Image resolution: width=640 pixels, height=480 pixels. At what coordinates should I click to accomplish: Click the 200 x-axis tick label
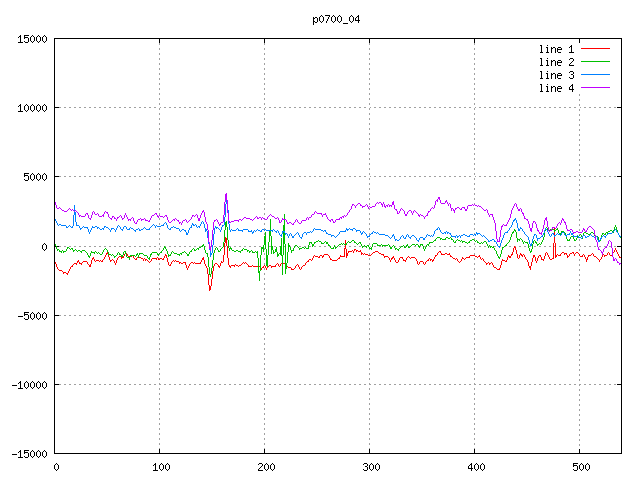tap(265, 466)
